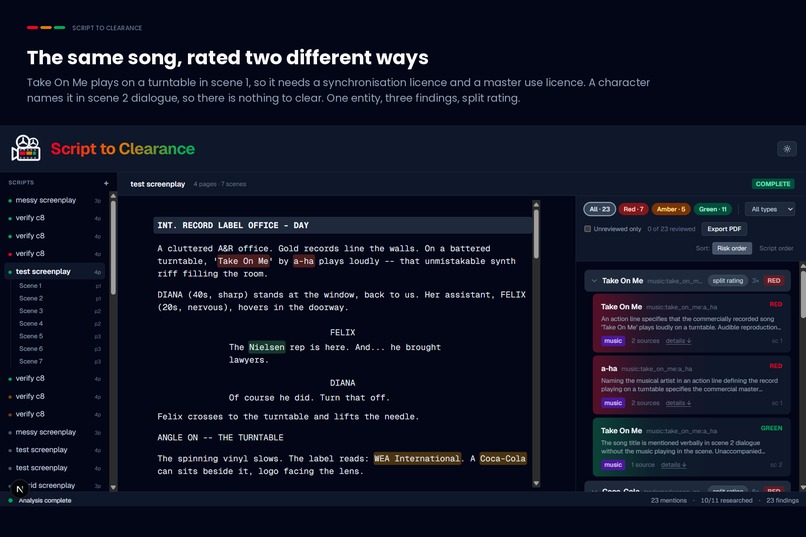806x537 pixels.
Task: Select Scene 6 in script tree
Action: click(x=31, y=348)
